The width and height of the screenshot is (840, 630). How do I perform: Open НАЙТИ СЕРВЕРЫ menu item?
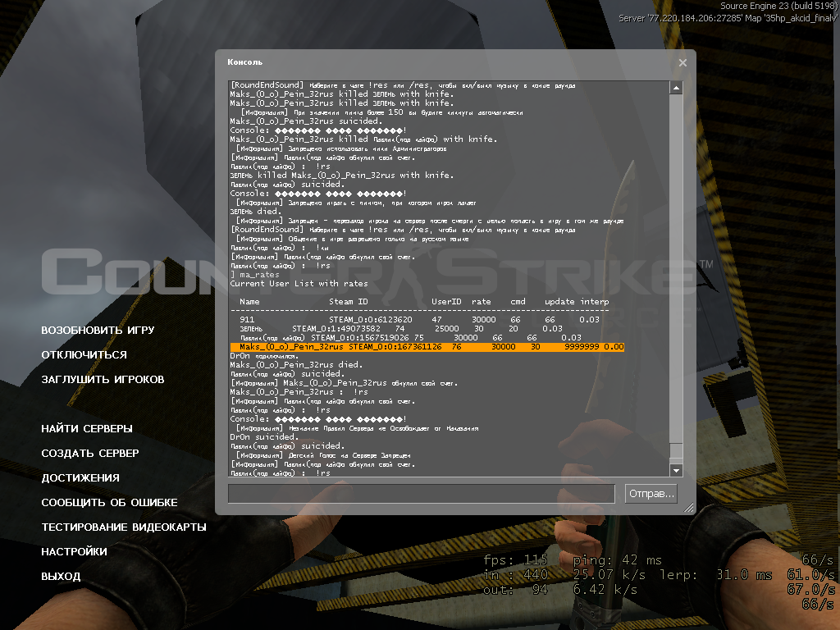point(87,428)
